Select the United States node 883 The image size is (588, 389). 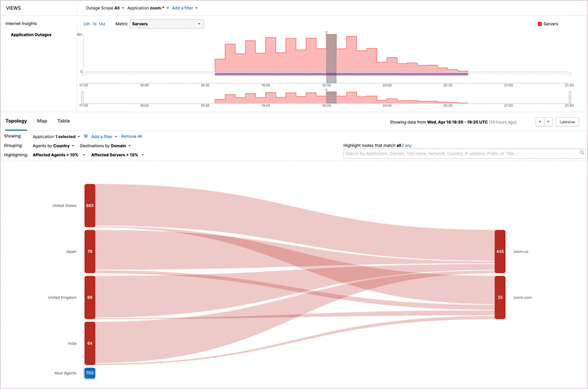(x=90, y=205)
